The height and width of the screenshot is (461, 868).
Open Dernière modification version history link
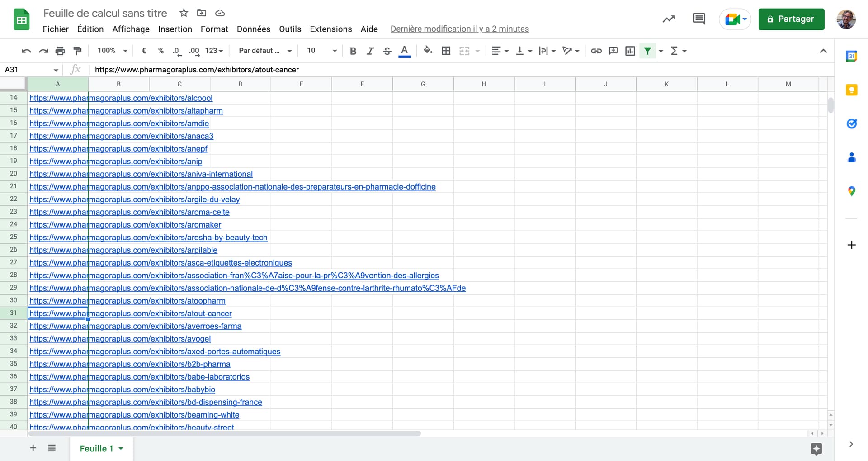[x=459, y=29]
